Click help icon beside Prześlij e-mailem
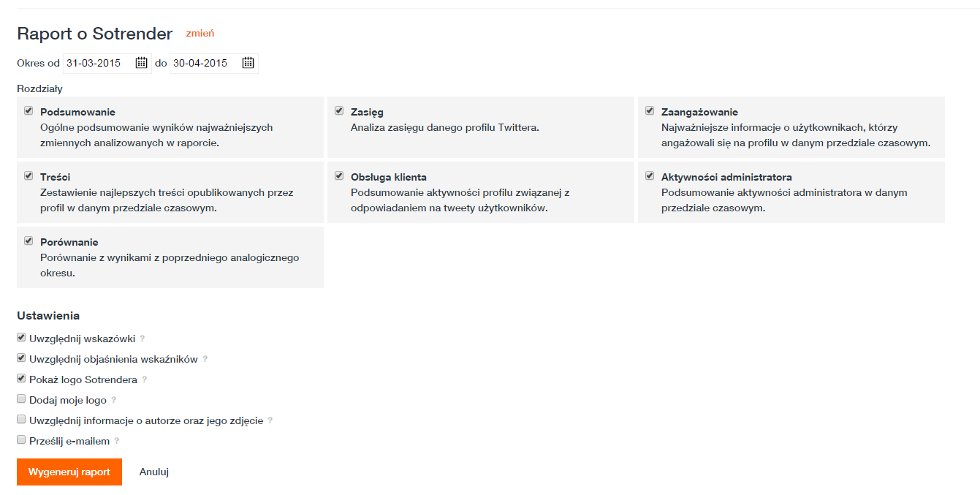This screenshot has height=495, width=980. [x=117, y=442]
